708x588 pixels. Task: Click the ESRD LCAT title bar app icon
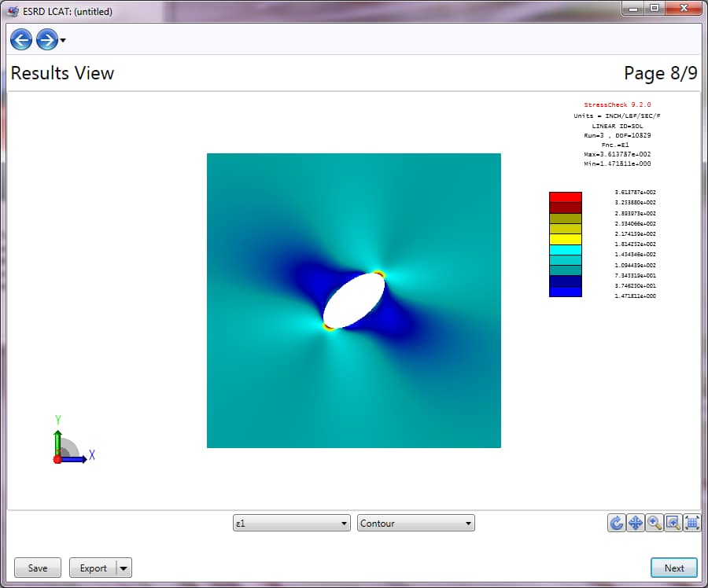(x=13, y=11)
